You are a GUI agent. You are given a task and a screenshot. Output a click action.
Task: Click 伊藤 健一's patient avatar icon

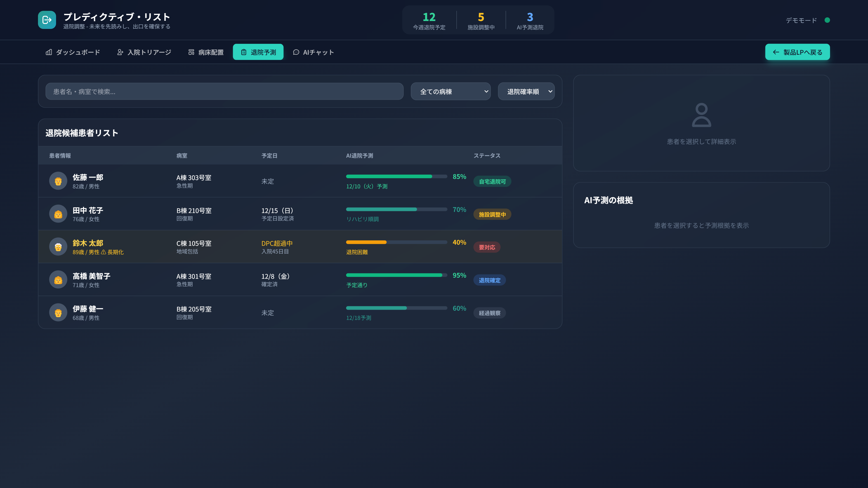(x=58, y=312)
